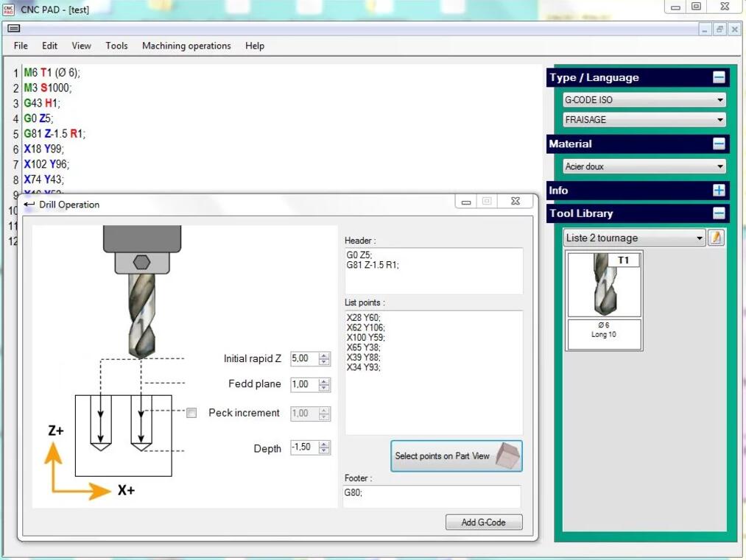The height and width of the screenshot is (560, 746).
Task: Open the Tools menu
Action: pyautogui.click(x=116, y=46)
